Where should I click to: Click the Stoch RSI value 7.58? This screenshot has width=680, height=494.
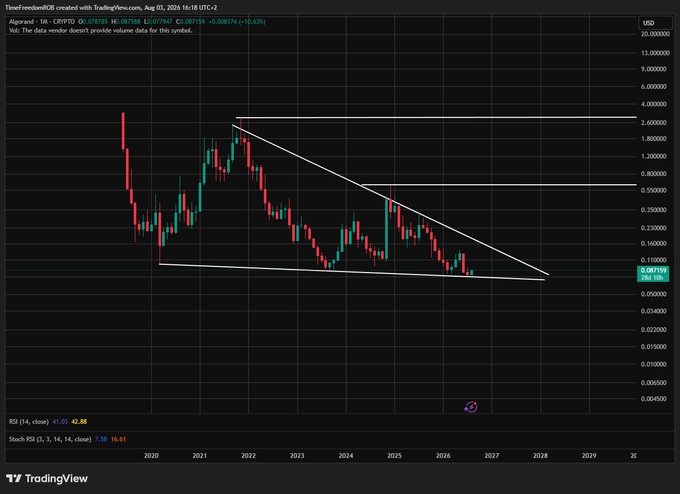pos(101,439)
